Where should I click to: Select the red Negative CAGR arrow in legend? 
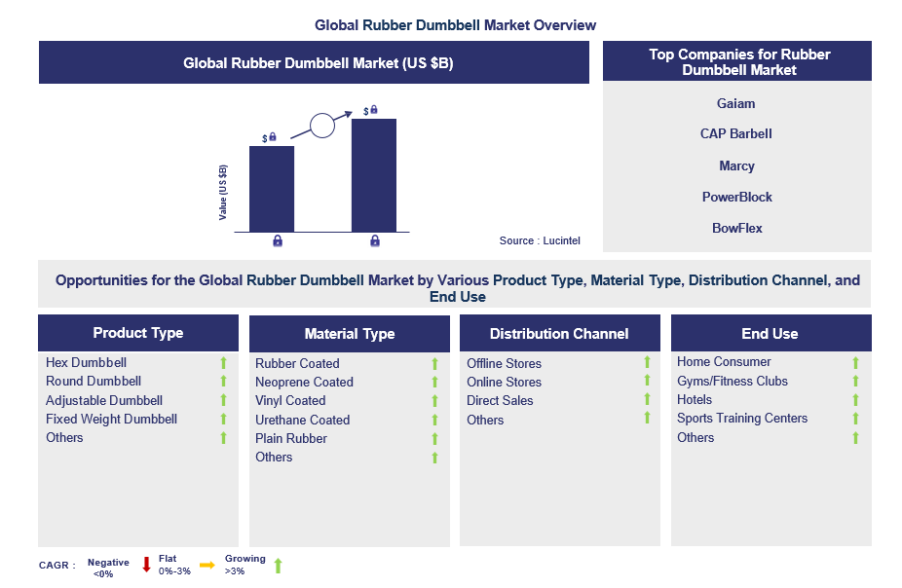[x=144, y=567]
